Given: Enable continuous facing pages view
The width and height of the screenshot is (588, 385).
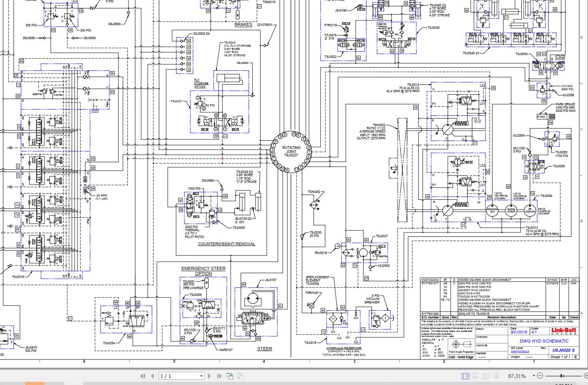Looking at the screenshot, I should (496, 376).
